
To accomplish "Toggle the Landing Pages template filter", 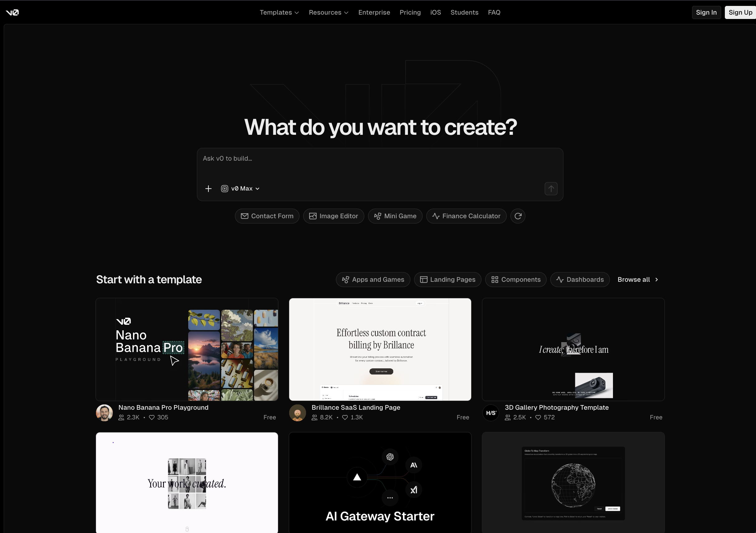I will click(447, 279).
